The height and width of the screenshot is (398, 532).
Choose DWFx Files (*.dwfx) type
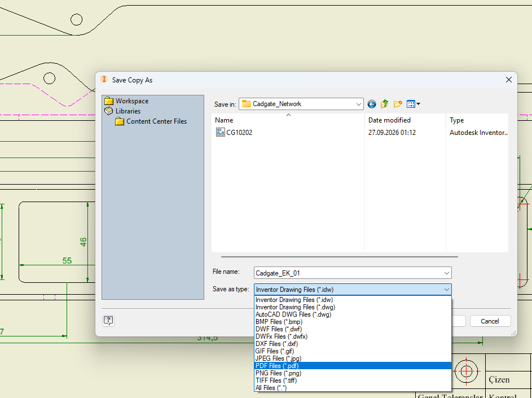pos(353,336)
